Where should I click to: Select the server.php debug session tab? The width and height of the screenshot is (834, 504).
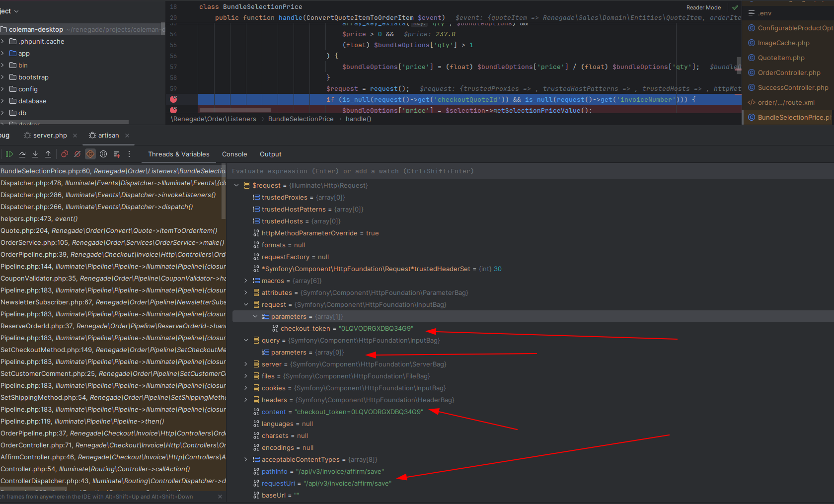[50, 136]
